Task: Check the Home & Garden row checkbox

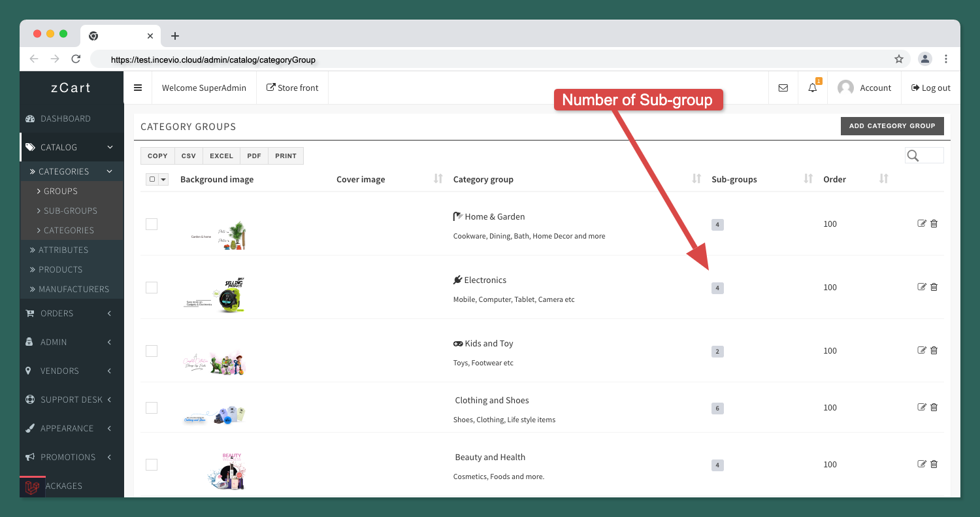Action: pyautogui.click(x=152, y=224)
